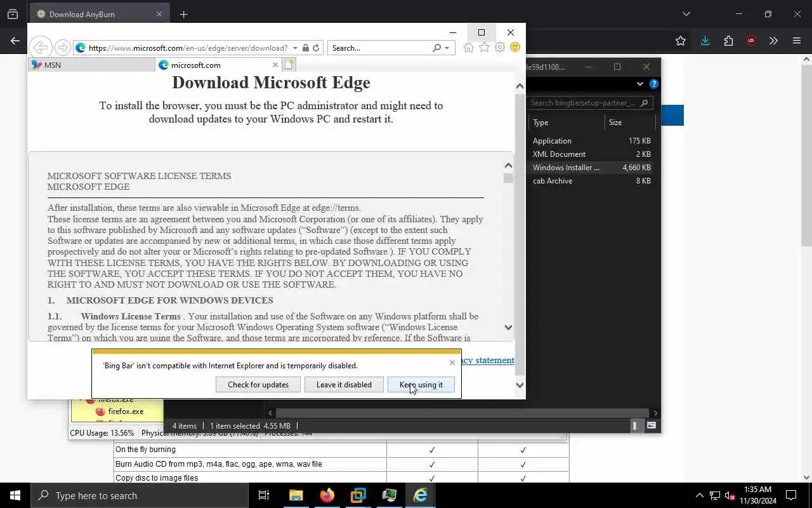Screen dimensions: 812x508
Task: Open File Explorer help icon
Action: (x=653, y=84)
